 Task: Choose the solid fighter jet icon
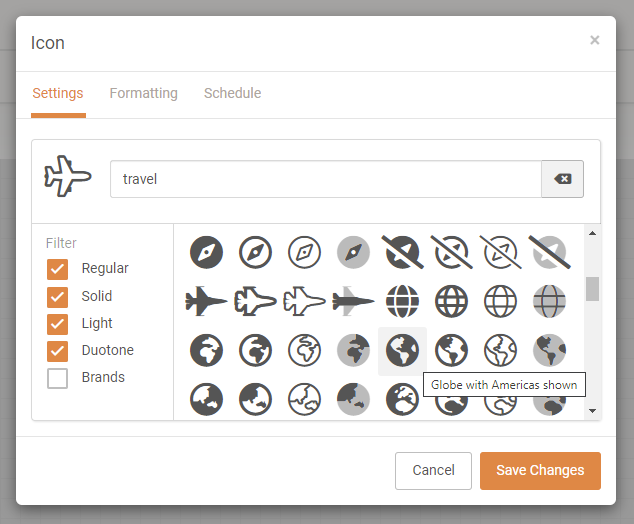tap(206, 301)
